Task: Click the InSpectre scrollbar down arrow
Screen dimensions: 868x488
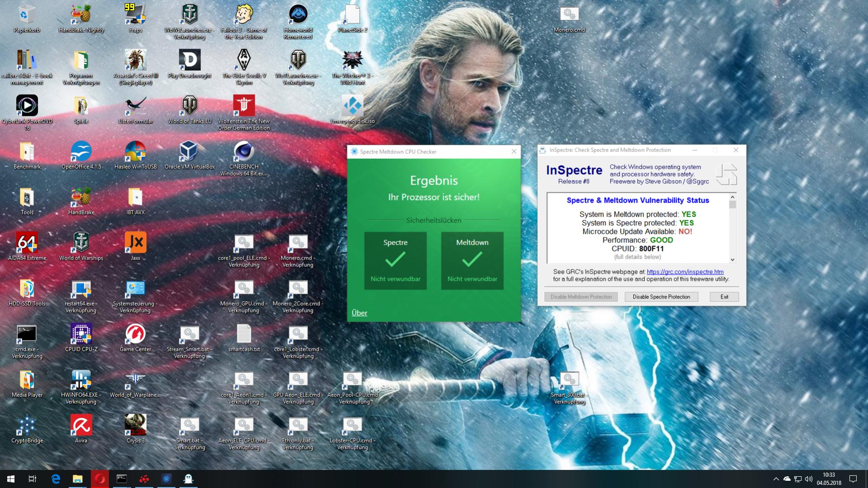Action: pos(732,260)
